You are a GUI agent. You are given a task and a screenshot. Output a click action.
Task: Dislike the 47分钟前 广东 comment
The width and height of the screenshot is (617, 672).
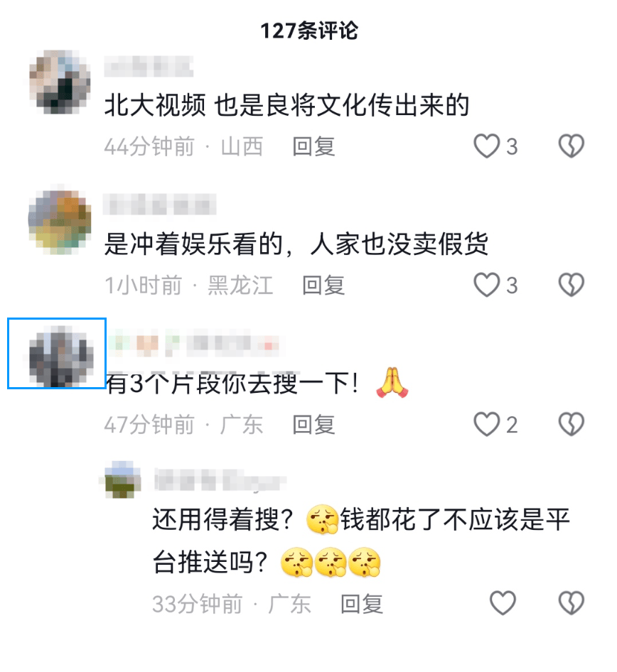[x=571, y=424]
